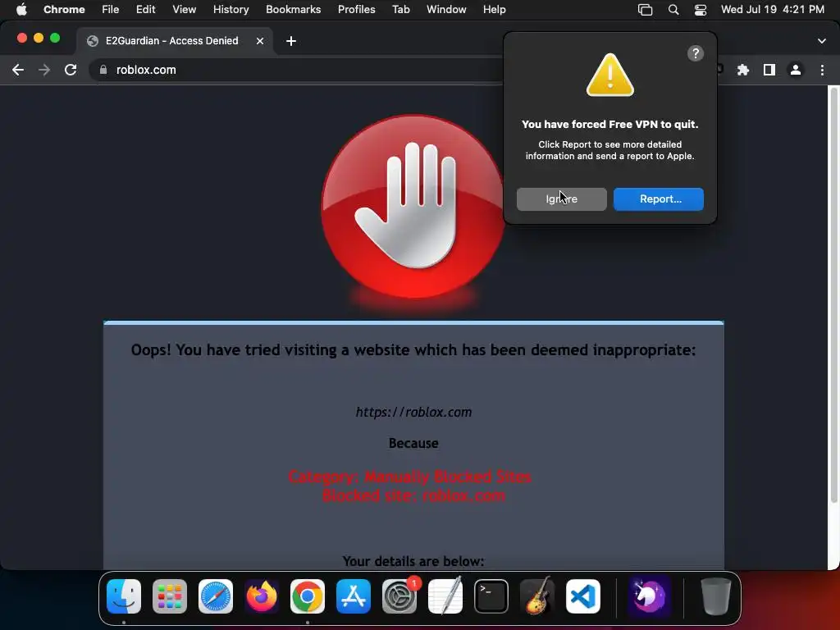The image size is (840, 630).
Task: Open GarageBand from the Dock
Action: (x=537, y=596)
